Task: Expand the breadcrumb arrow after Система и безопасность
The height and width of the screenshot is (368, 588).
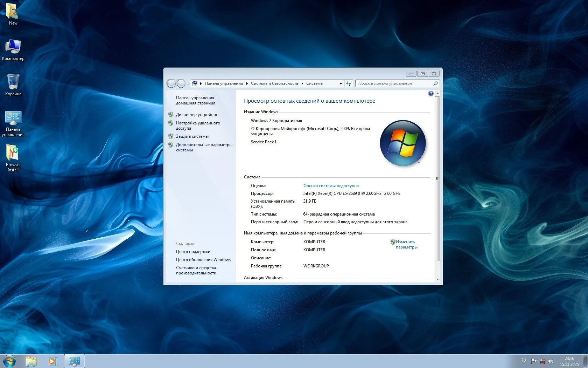Action: click(x=302, y=83)
